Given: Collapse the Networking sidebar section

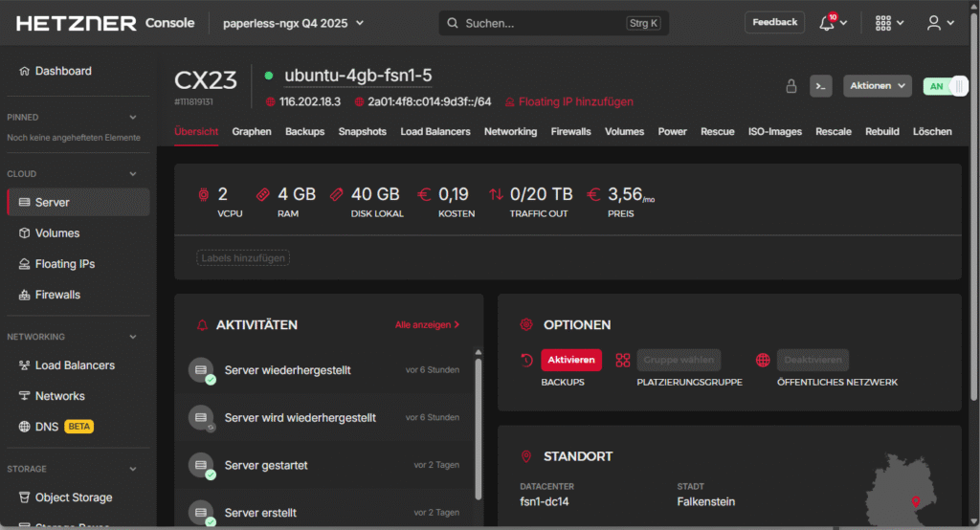Looking at the screenshot, I should [133, 337].
